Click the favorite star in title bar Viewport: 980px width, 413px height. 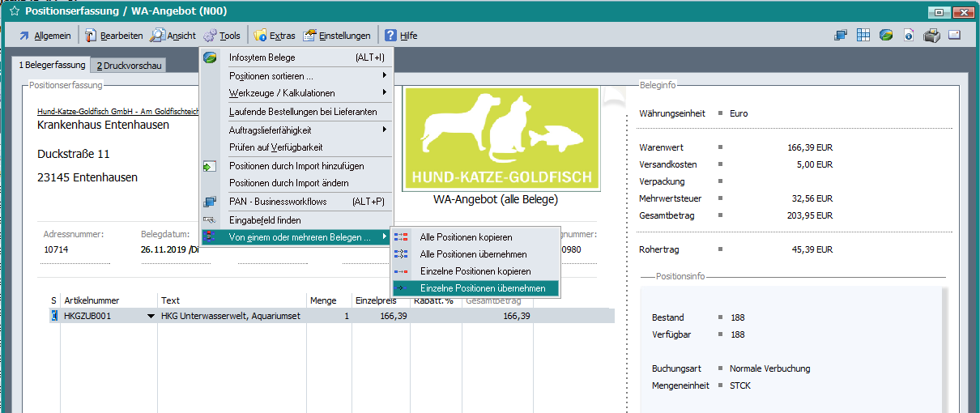[13, 11]
